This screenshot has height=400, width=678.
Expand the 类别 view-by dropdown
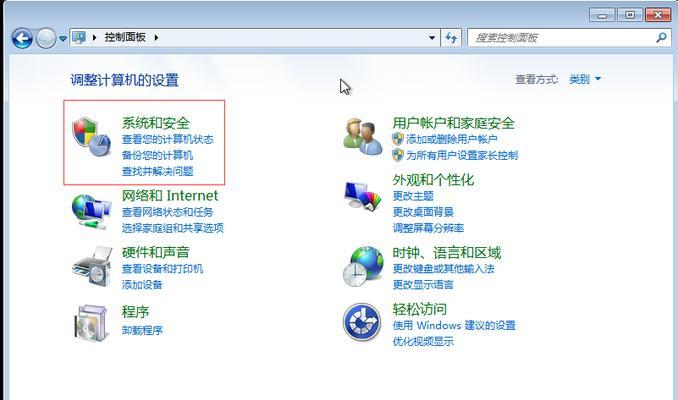[x=585, y=79]
